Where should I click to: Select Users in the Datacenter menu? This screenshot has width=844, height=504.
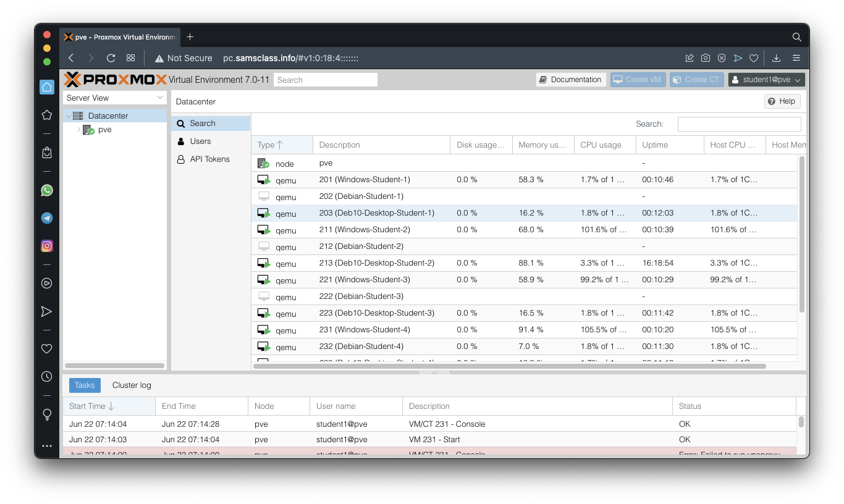click(x=200, y=141)
